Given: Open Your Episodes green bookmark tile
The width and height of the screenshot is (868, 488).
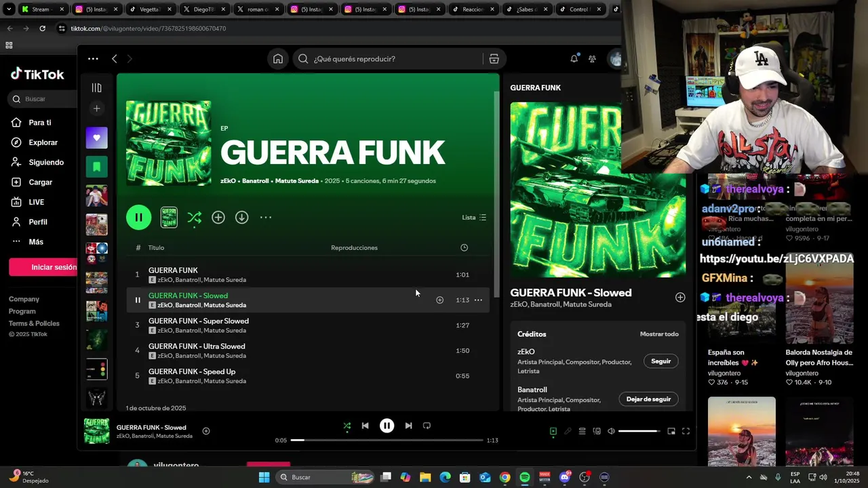Looking at the screenshot, I should [96, 166].
